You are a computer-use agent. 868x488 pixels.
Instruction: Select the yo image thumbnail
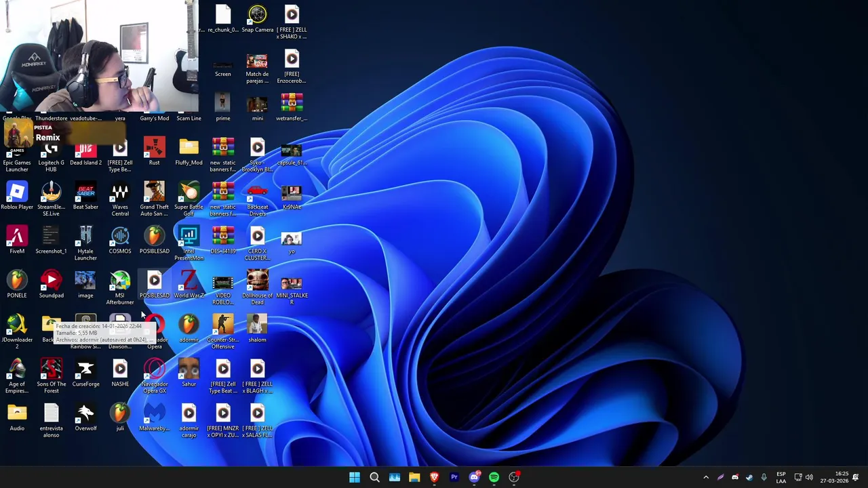(x=292, y=243)
